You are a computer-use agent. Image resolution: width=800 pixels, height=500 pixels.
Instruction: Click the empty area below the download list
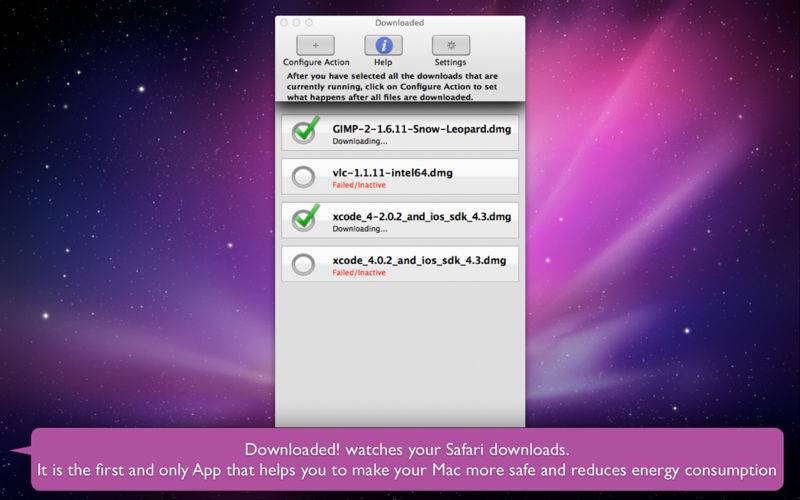[x=400, y=355]
